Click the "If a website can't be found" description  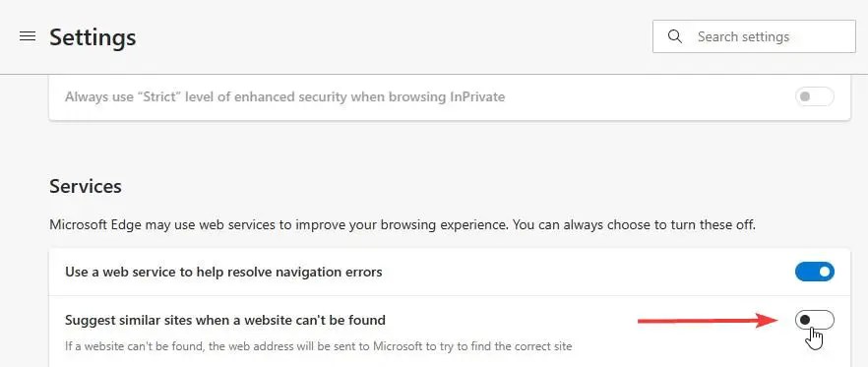click(318, 346)
